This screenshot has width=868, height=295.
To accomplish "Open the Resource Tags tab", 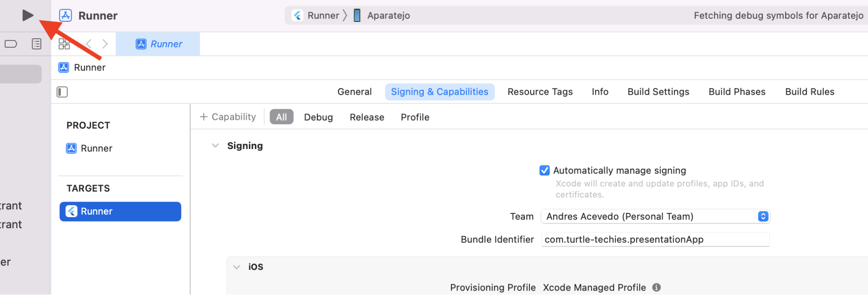I will coord(540,92).
